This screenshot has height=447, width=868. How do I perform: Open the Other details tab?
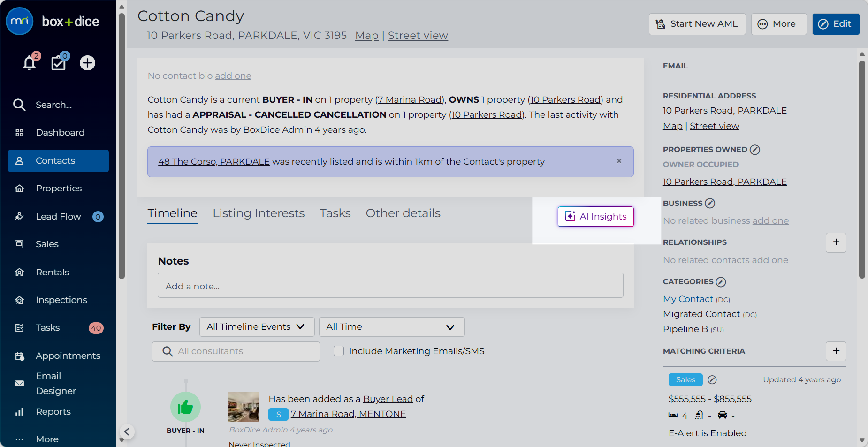[x=403, y=213]
